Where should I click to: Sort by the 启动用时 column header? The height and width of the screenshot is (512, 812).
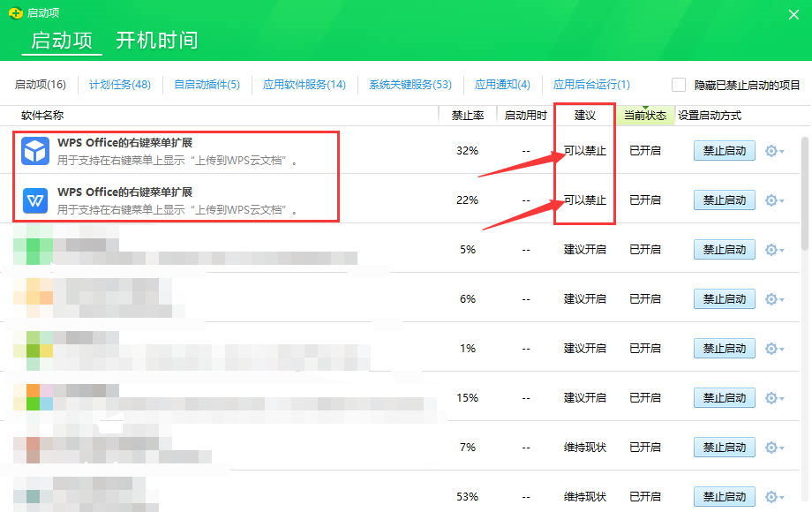click(526, 116)
